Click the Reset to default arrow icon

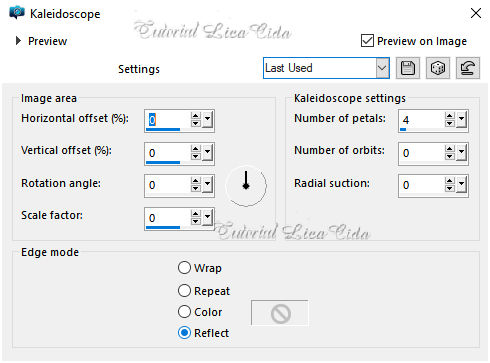(468, 68)
